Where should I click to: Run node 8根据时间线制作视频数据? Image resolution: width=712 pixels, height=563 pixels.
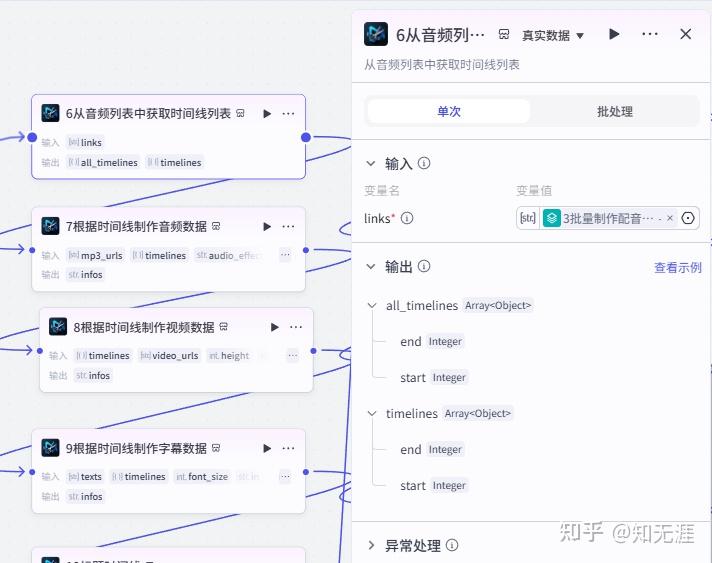(x=275, y=327)
